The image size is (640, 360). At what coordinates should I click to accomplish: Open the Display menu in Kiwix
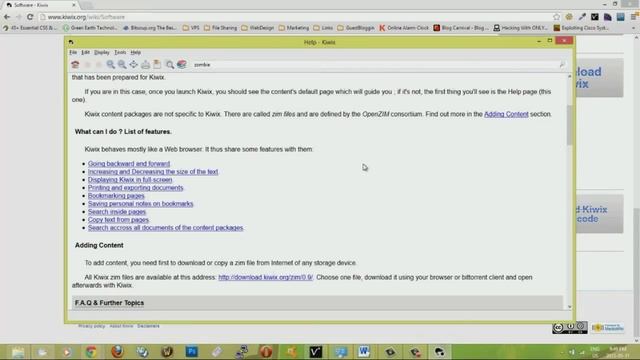tap(102, 52)
